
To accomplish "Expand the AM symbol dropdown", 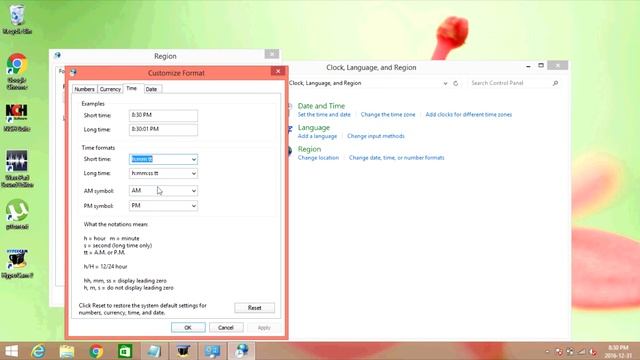I will [194, 191].
